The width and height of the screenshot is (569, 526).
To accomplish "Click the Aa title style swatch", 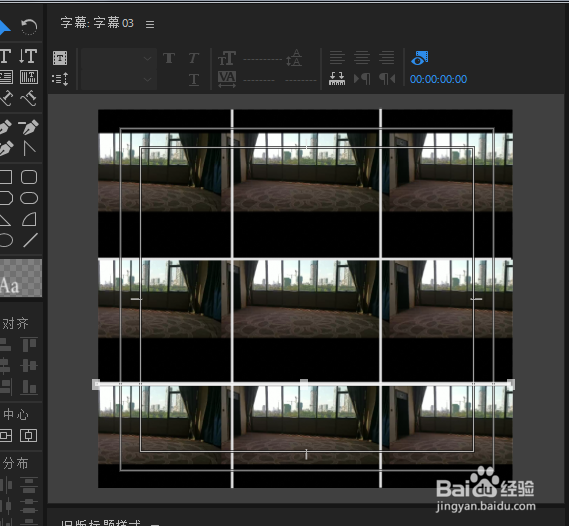I will pyautogui.click(x=21, y=278).
